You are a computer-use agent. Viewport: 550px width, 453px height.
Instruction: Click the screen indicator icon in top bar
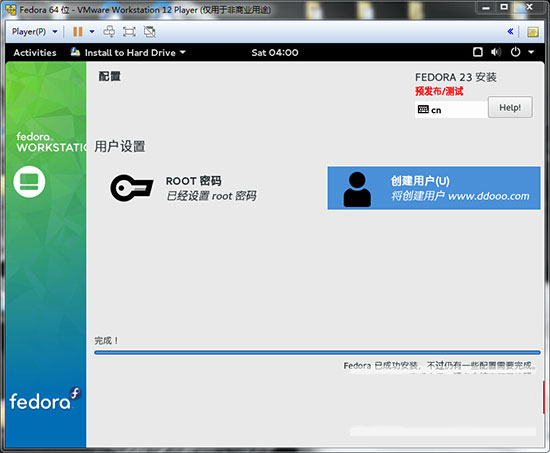[478, 52]
